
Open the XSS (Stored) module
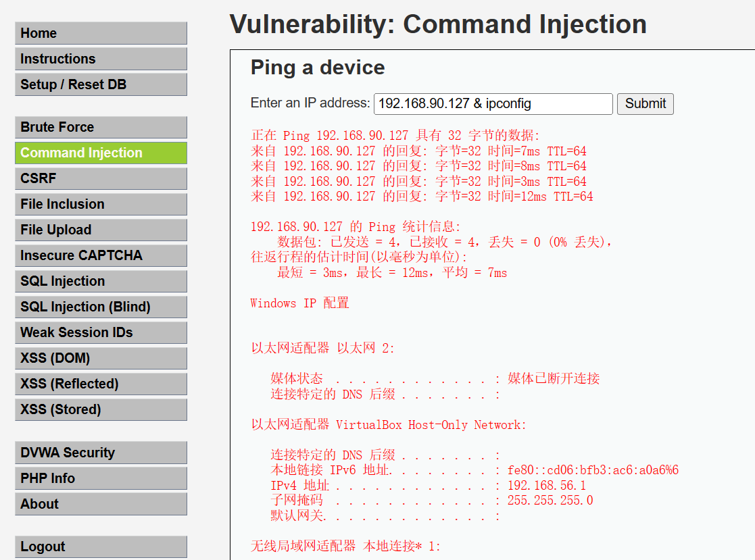point(101,409)
